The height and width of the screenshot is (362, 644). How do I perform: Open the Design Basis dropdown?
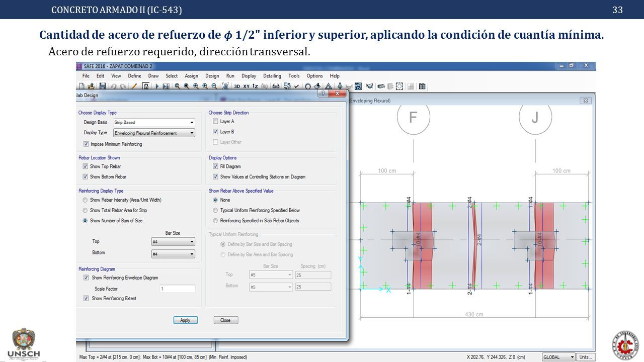coord(154,122)
